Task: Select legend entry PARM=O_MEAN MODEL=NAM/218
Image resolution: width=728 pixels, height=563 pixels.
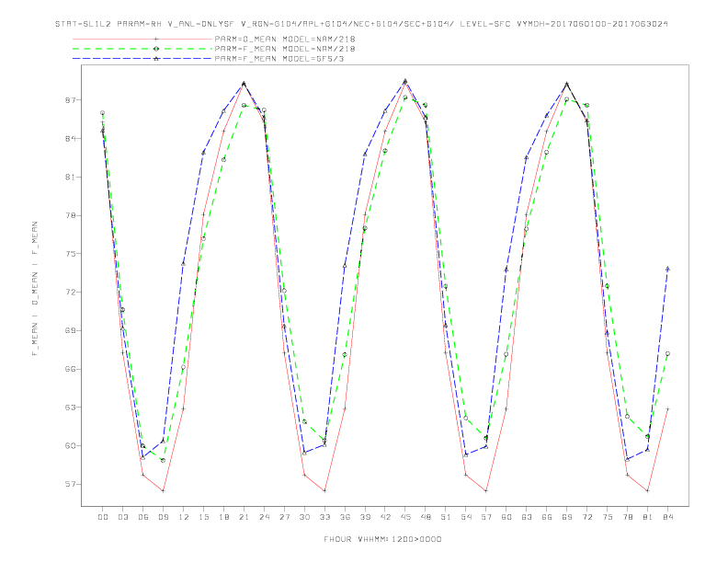Action: click(285, 39)
